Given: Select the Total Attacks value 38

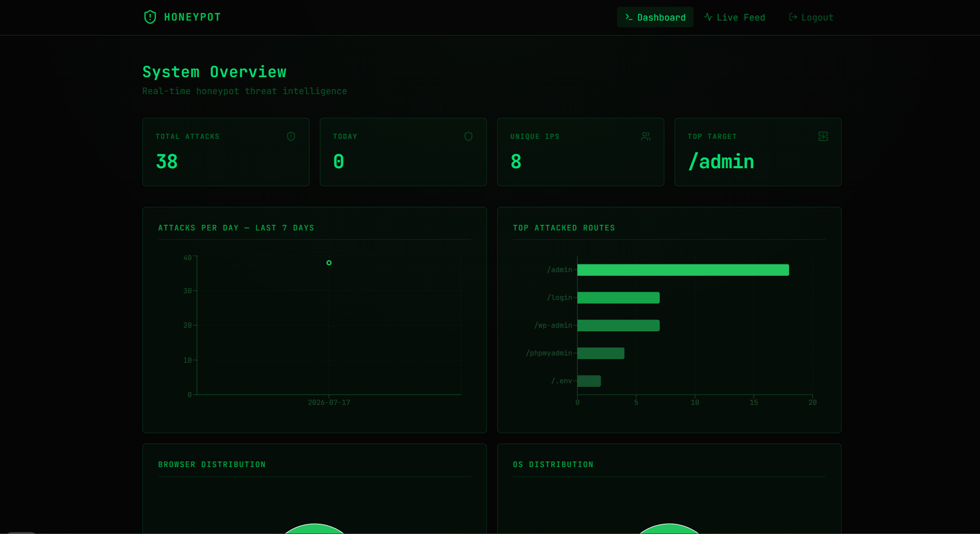Looking at the screenshot, I should [167, 162].
